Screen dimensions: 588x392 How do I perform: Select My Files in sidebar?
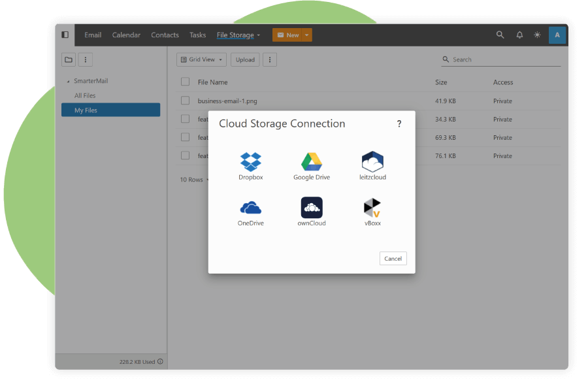click(110, 110)
